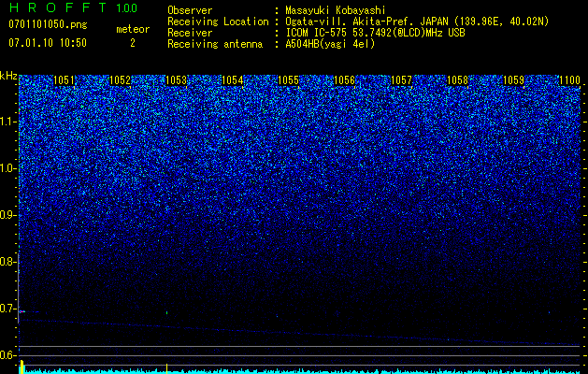Viewport: 588px width, 374px height.
Task: Click the 1054 time marker
Action: (x=233, y=80)
